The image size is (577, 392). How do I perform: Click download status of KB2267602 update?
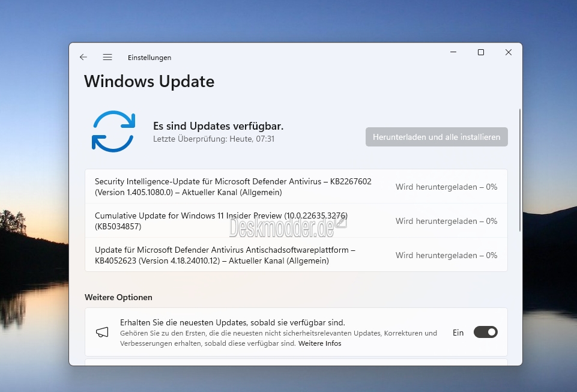(446, 187)
